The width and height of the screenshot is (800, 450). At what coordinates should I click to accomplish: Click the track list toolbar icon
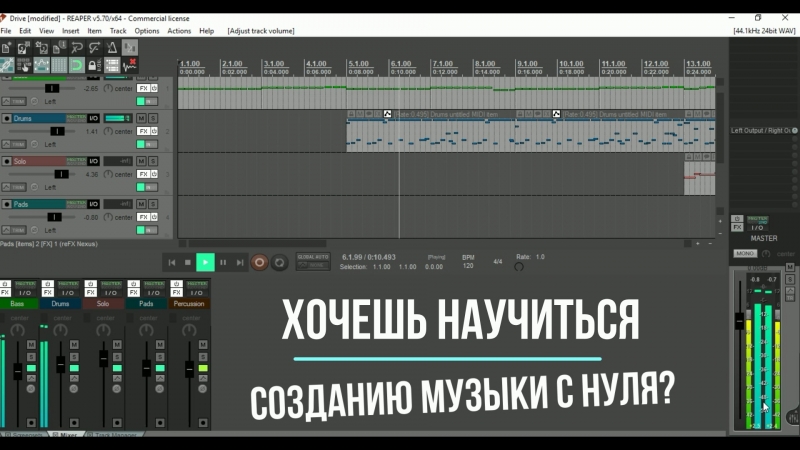point(112,65)
